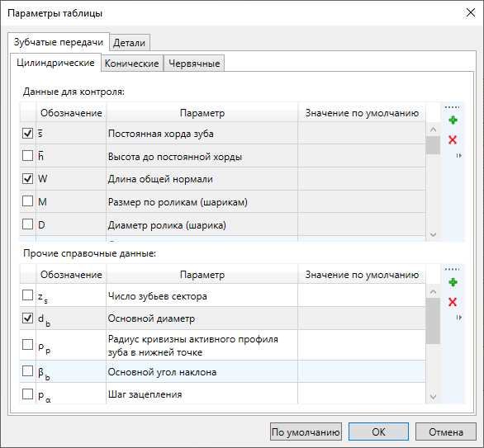Click dotted grip above upper green plus
This screenshot has width=484, height=448.
tap(453, 107)
